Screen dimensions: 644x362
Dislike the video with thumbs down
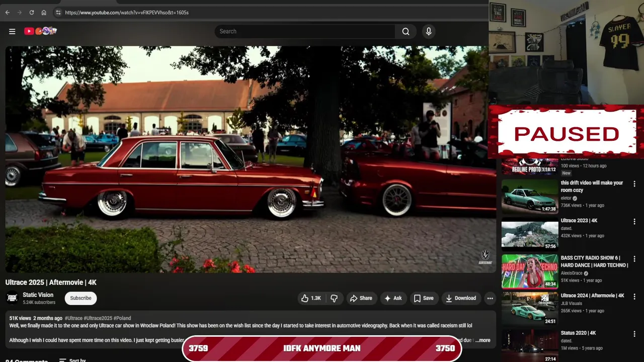[x=334, y=298]
